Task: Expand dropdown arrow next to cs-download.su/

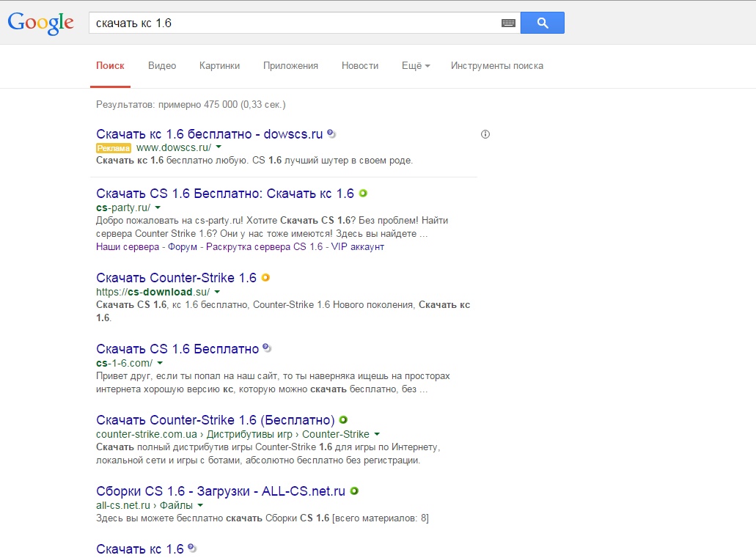Action: click(x=217, y=292)
